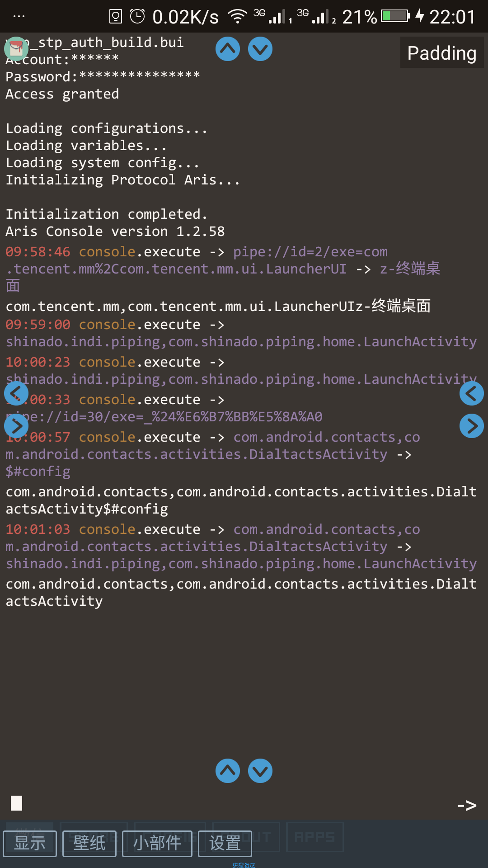Tap the top padding down arrow

click(x=260, y=49)
